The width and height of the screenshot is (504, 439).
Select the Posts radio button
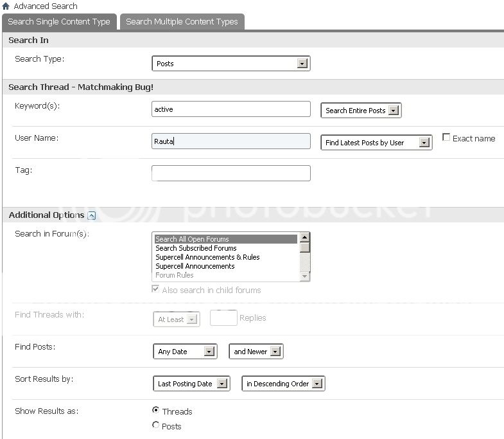pyautogui.click(x=155, y=425)
